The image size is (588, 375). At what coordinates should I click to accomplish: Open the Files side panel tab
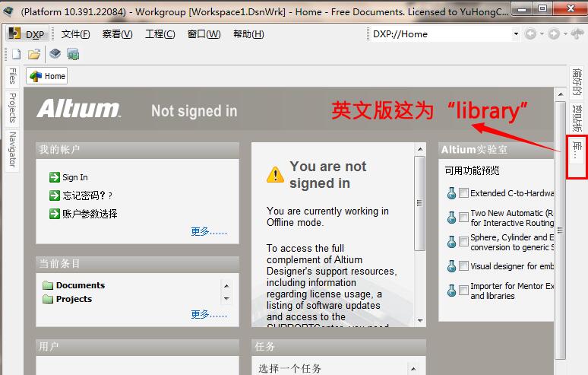[x=12, y=76]
